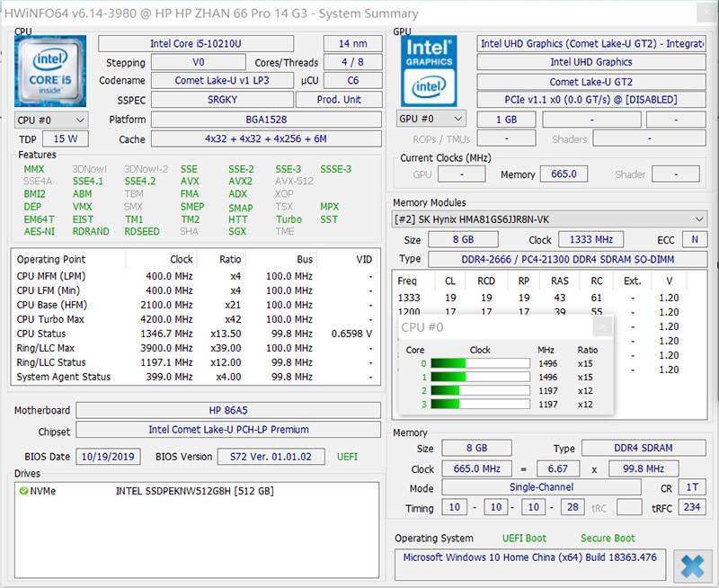The image size is (719, 588).
Task: Click the CR value 1T
Action: (692, 487)
